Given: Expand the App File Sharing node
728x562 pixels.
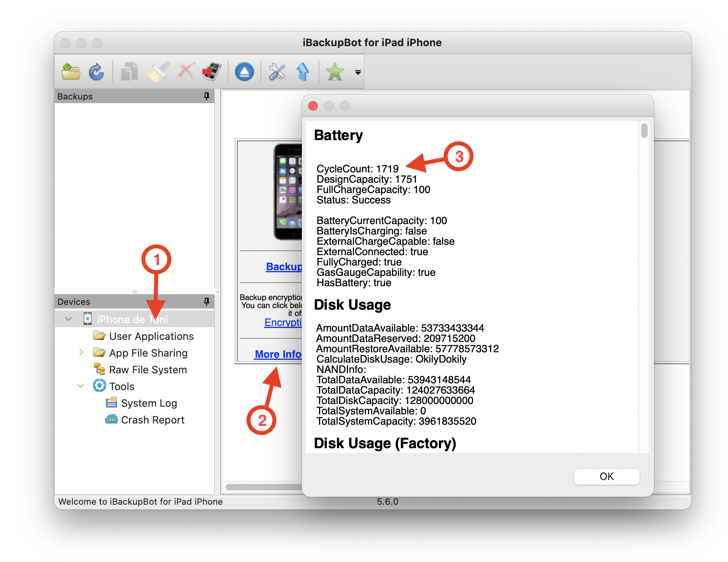Looking at the screenshot, I should point(81,352).
